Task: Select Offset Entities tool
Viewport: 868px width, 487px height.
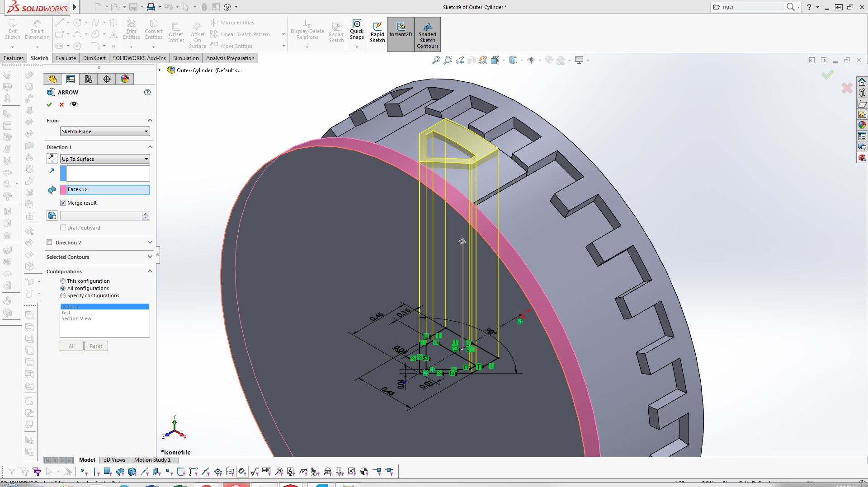Action: pyautogui.click(x=175, y=33)
